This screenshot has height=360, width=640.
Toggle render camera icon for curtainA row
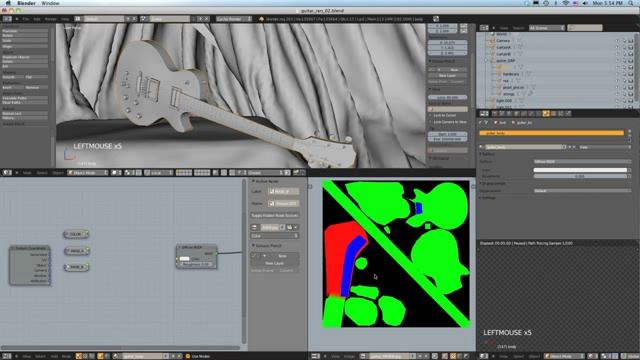[x=631, y=47]
